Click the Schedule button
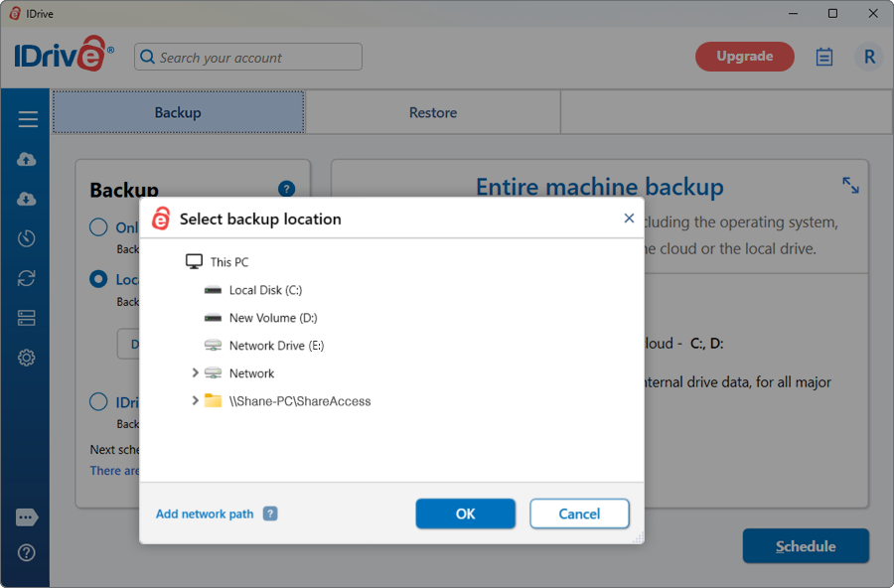This screenshot has width=894, height=588. click(806, 546)
